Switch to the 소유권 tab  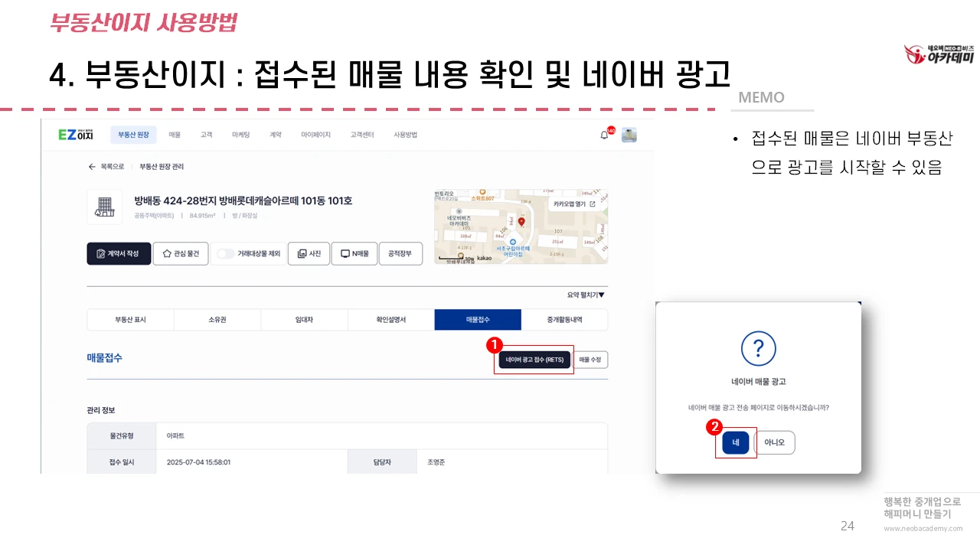coord(217,320)
